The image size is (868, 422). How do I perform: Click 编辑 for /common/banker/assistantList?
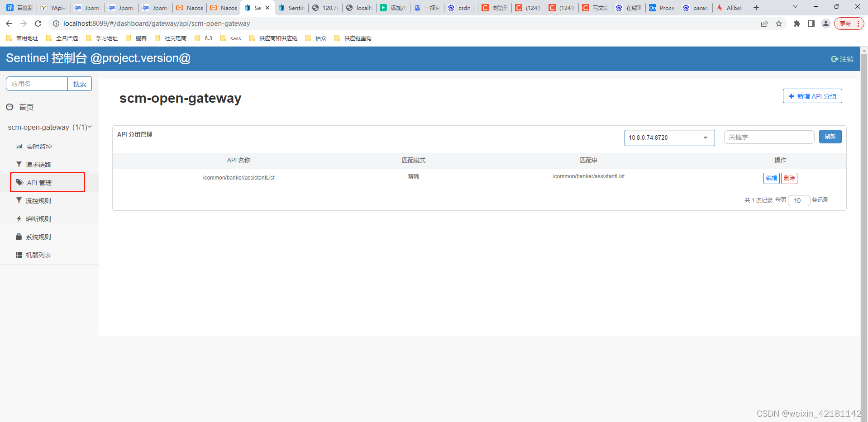coord(772,178)
